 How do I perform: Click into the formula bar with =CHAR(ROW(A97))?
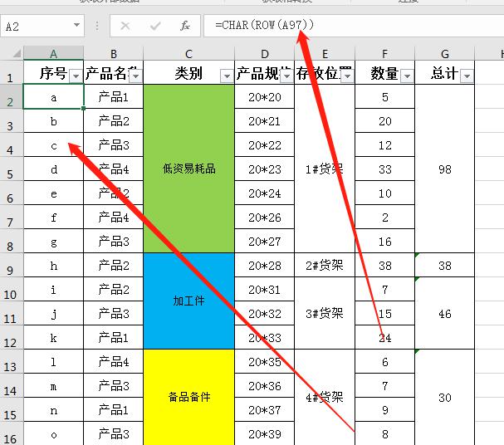tap(354, 26)
